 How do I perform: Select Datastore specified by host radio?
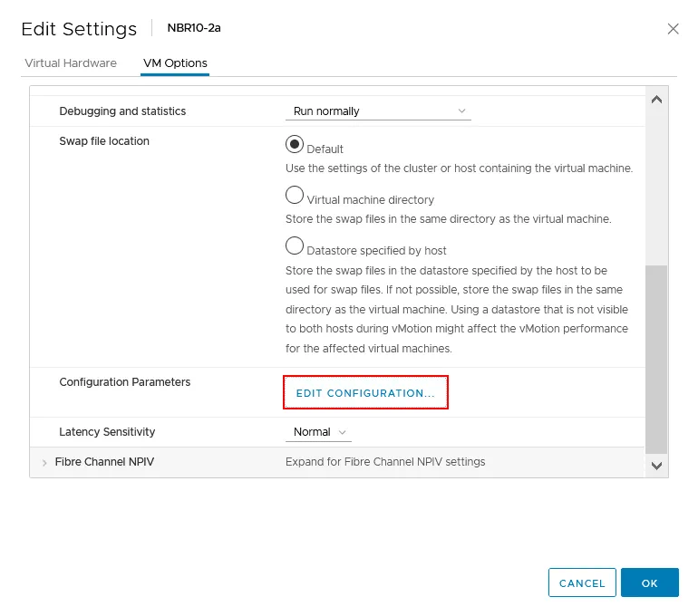[295, 246]
